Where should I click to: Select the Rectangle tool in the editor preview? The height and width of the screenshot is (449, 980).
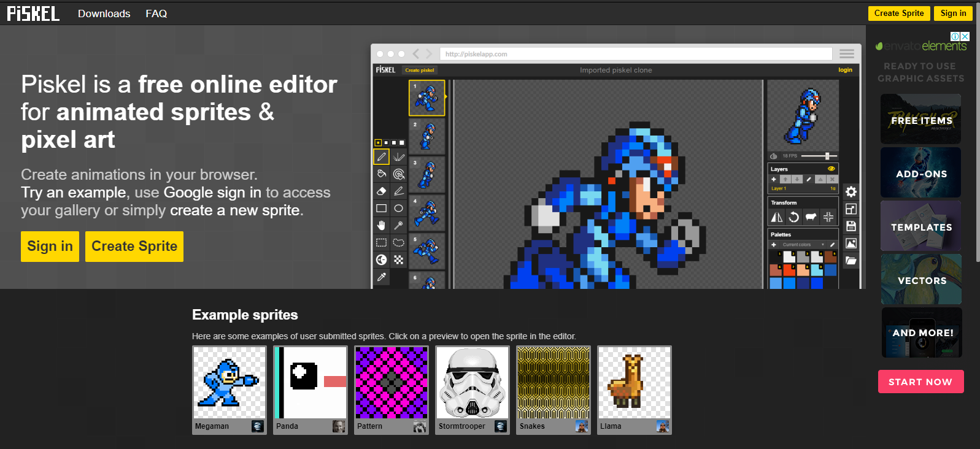[381, 209]
